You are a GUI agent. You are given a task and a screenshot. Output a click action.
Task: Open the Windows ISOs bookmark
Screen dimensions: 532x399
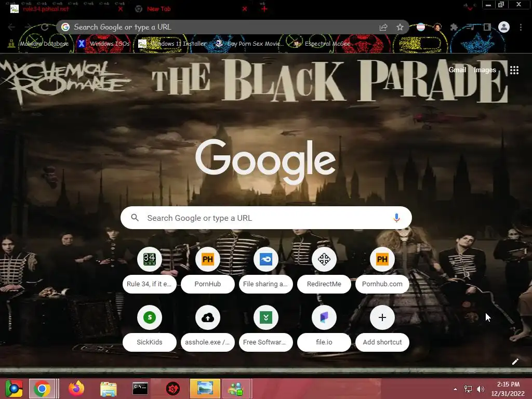104,44
